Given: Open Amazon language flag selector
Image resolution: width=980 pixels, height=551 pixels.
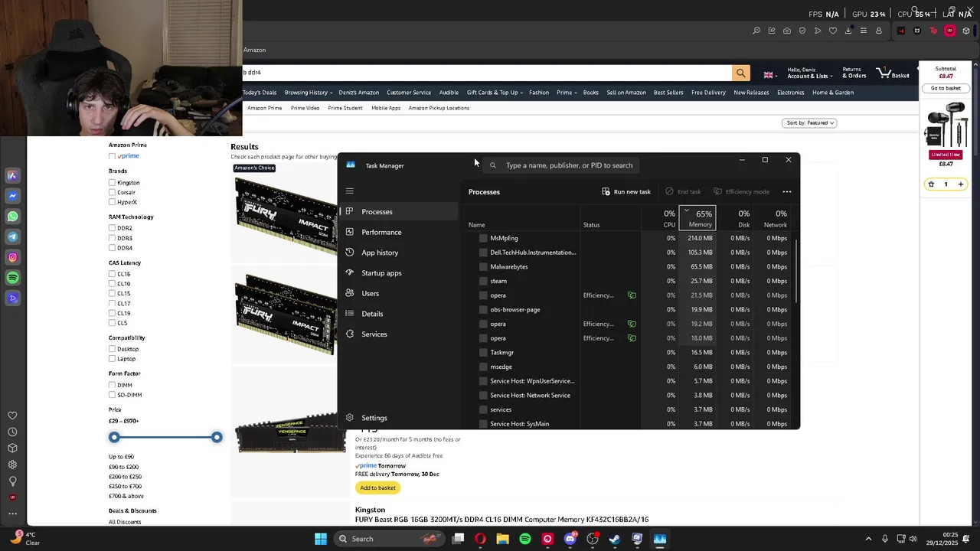Looking at the screenshot, I should point(771,75).
